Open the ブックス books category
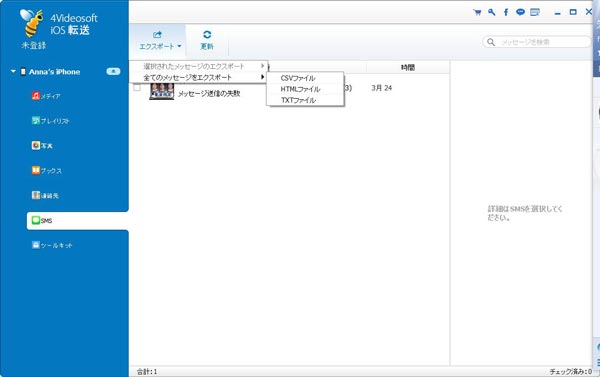600x377 pixels. click(x=46, y=171)
